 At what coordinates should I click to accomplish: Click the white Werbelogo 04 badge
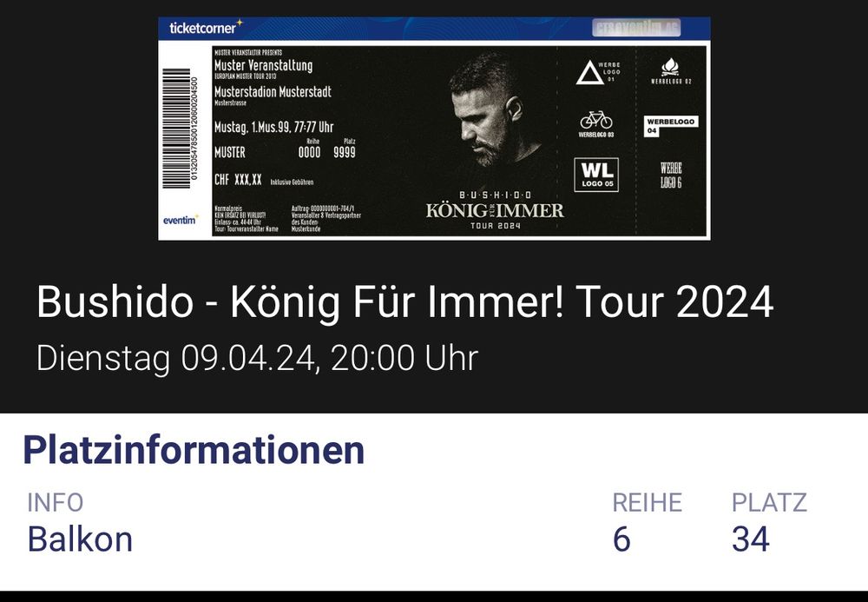pos(670,126)
